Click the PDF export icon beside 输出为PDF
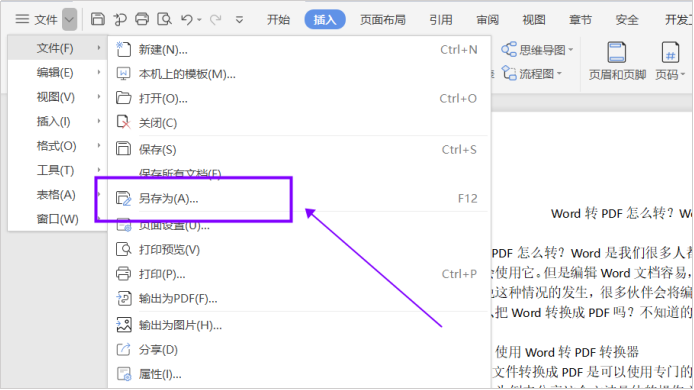Screen dimensions: 694x390 coord(123,298)
